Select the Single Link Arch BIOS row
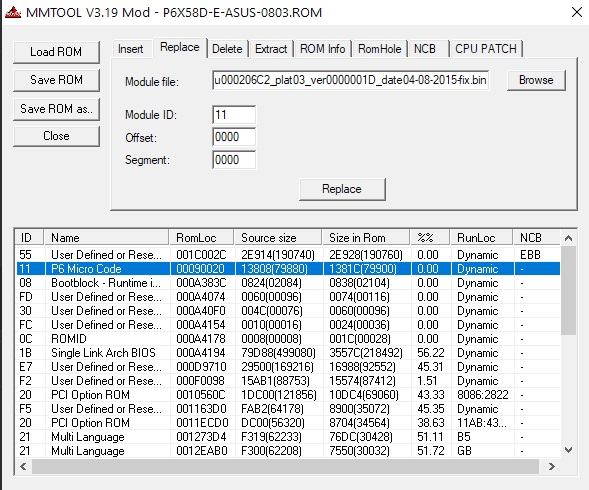This screenshot has width=589, height=490. click(x=288, y=353)
